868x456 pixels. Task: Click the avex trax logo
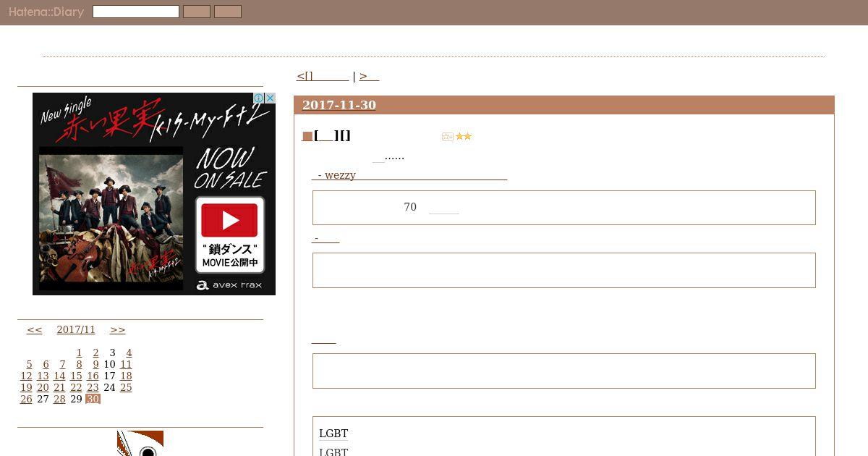pos(229,285)
